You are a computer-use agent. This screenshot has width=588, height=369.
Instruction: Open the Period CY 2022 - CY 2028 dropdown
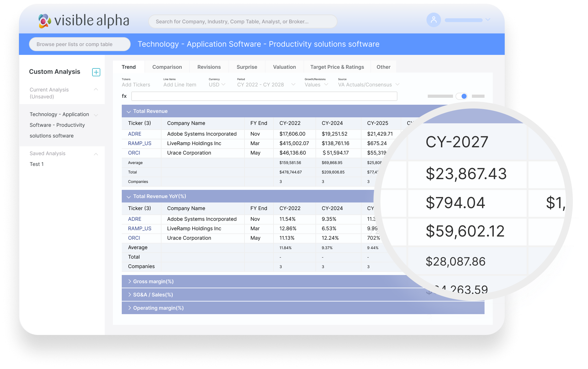[266, 85]
